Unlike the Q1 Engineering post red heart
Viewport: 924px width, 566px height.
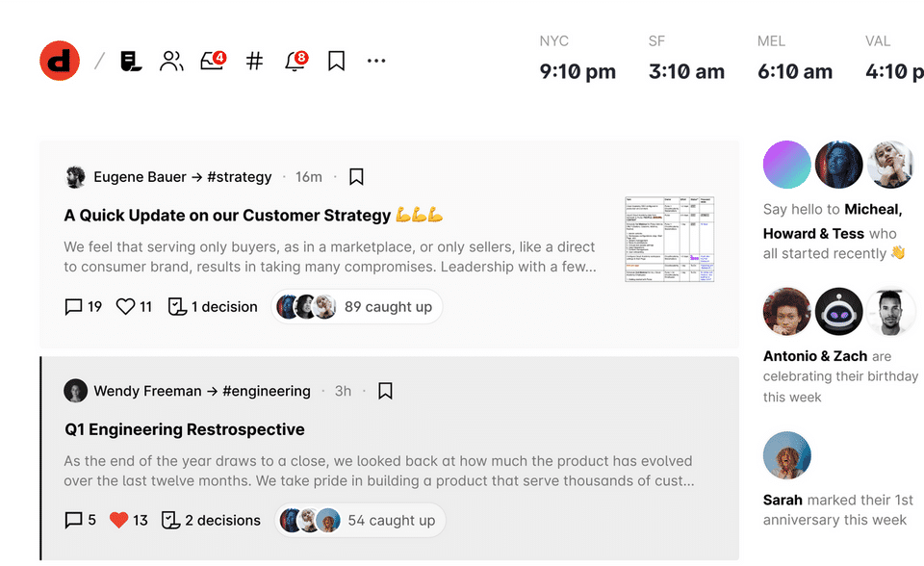[x=118, y=521]
